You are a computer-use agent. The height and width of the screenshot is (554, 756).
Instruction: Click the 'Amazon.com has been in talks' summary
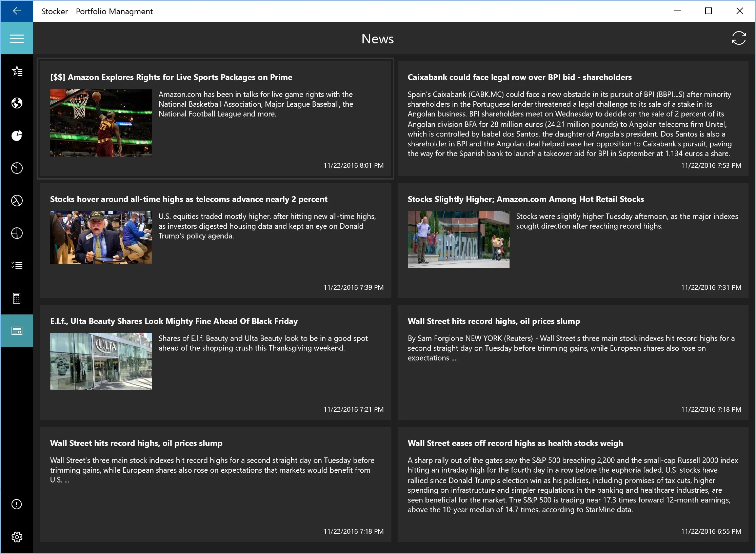256,104
